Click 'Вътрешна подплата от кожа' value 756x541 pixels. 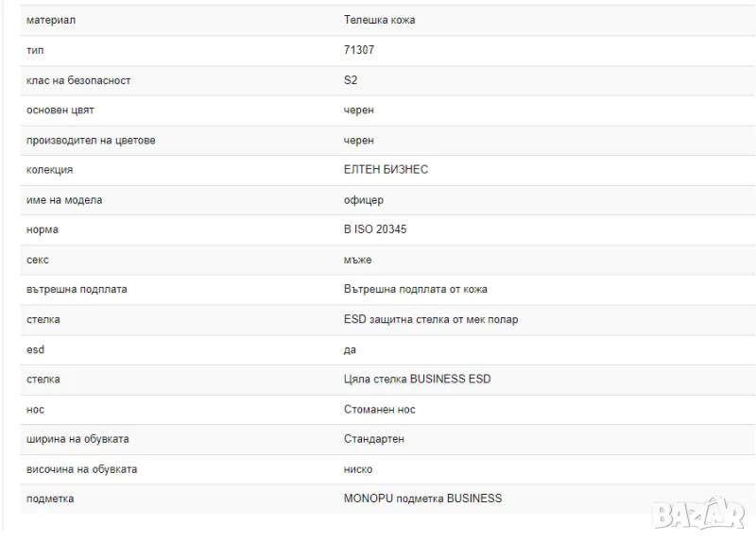pyautogui.click(x=416, y=289)
